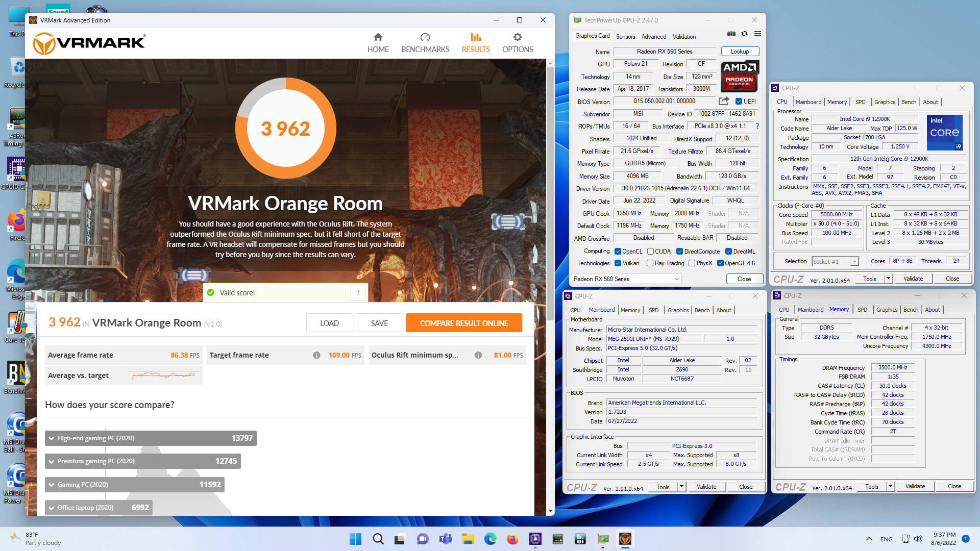
Task: Open Socket #1 selection dropdown in CPU-Z
Action: 835,261
